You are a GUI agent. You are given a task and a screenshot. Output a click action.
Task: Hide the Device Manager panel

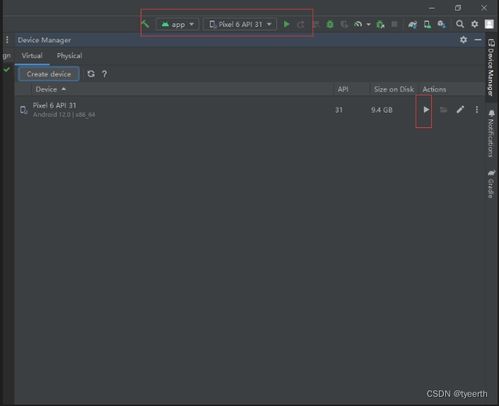click(x=478, y=40)
